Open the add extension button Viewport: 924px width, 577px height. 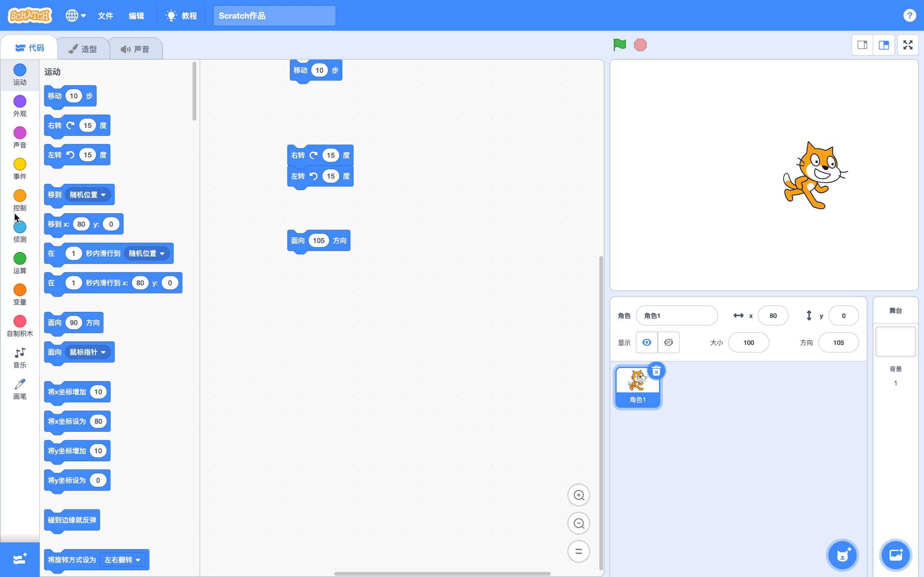(20, 559)
